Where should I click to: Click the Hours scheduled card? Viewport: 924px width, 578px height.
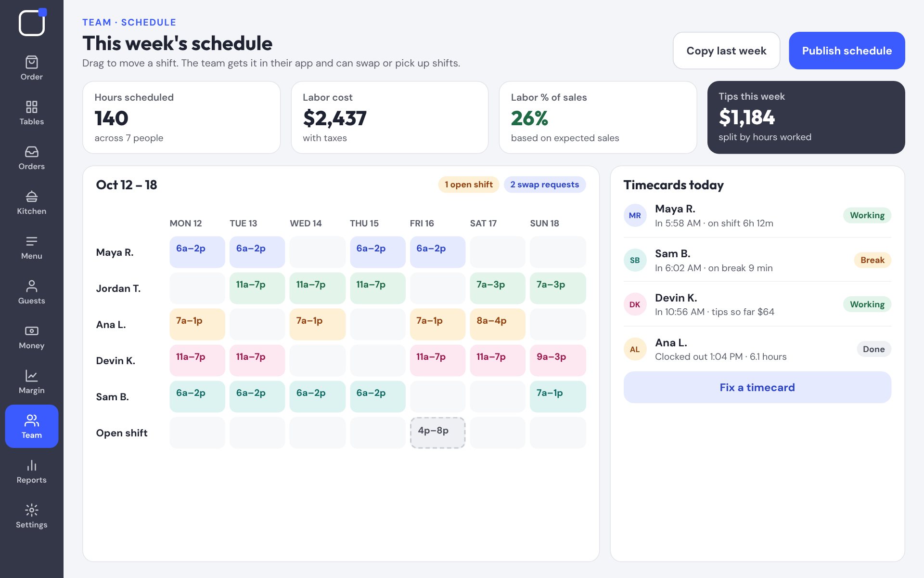pyautogui.click(x=181, y=118)
